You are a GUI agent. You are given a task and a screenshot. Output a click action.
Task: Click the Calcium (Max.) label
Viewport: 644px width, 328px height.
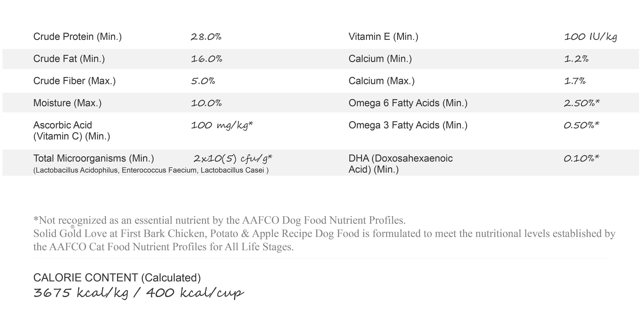tap(382, 81)
